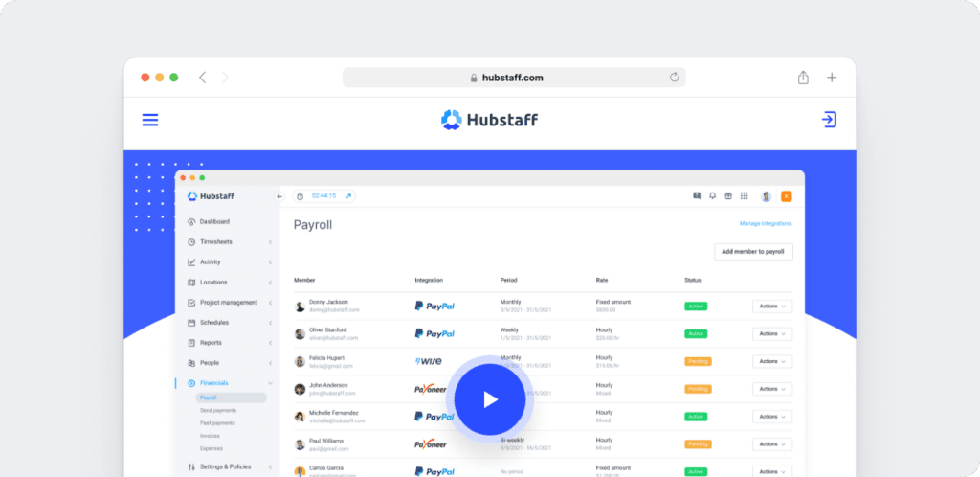The width and height of the screenshot is (980, 477).
Task: Open Actions dropdown for Paul Williams
Action: [x=772, y=443]
